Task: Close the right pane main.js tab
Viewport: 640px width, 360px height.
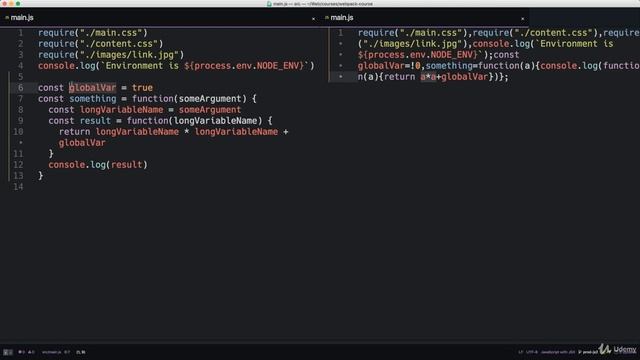Action: pos(522,18)
